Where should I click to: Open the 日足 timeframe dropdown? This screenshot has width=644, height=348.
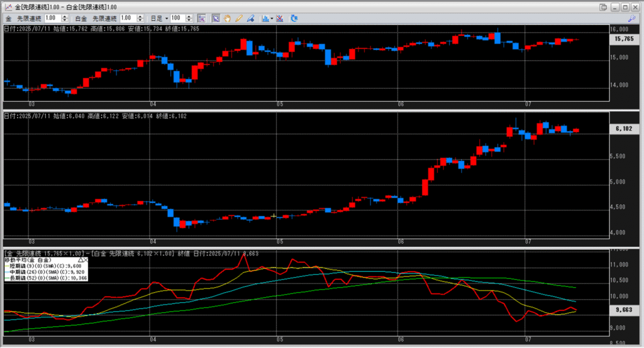click(x=167, y=19)
